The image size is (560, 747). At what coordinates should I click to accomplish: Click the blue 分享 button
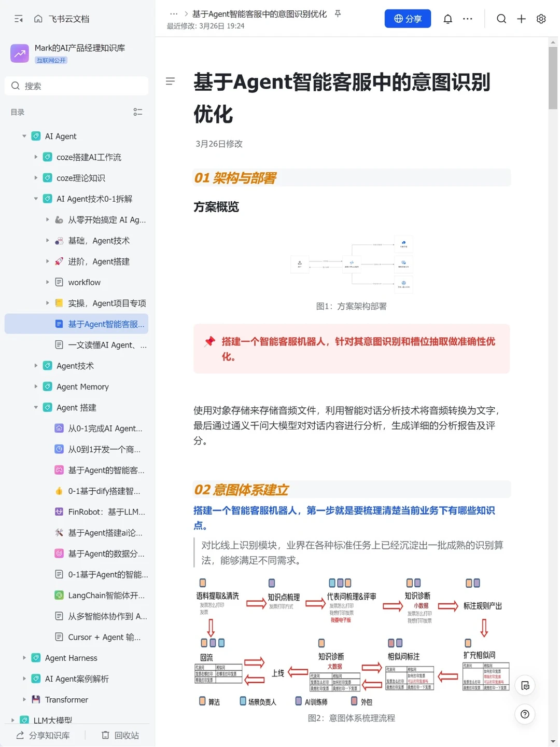coord(408,19)
